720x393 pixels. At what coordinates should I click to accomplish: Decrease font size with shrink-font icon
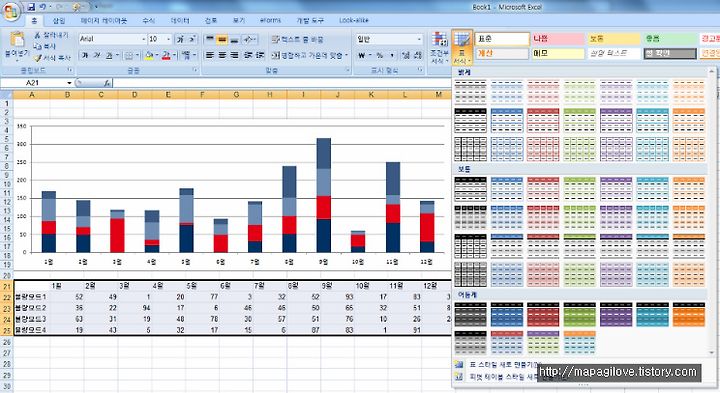click(192, 39)
